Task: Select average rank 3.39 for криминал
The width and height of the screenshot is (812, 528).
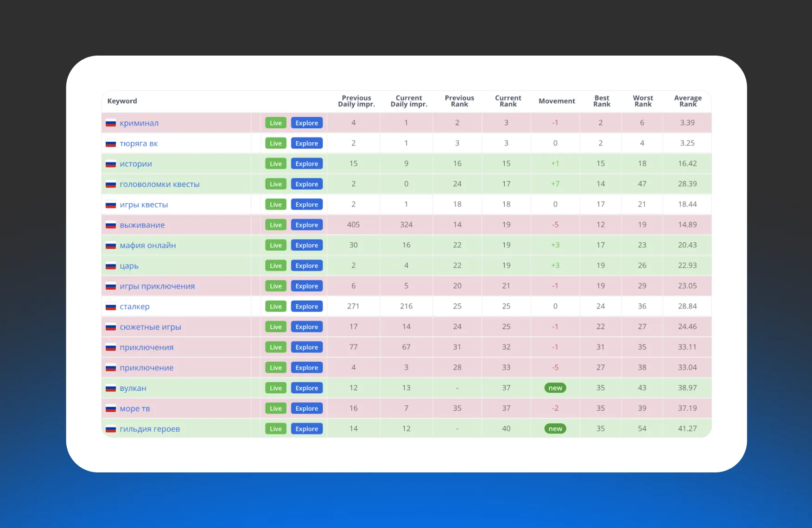Action: pos(687,123)
